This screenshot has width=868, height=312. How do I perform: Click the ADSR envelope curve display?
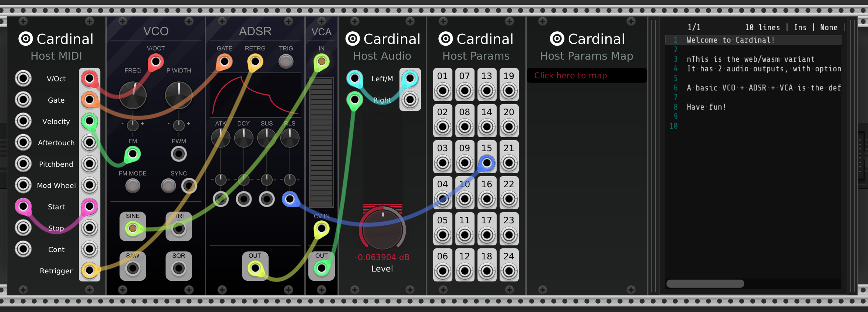255,95
